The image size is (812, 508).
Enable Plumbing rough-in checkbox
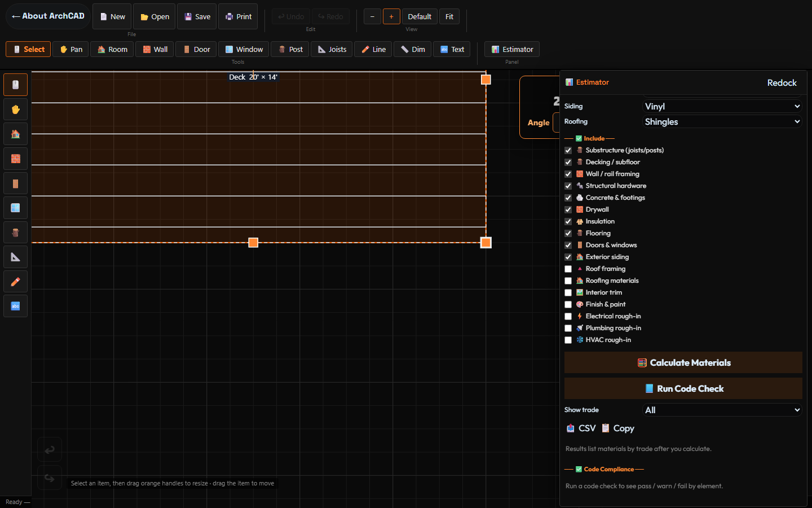(x=568, y=328)
